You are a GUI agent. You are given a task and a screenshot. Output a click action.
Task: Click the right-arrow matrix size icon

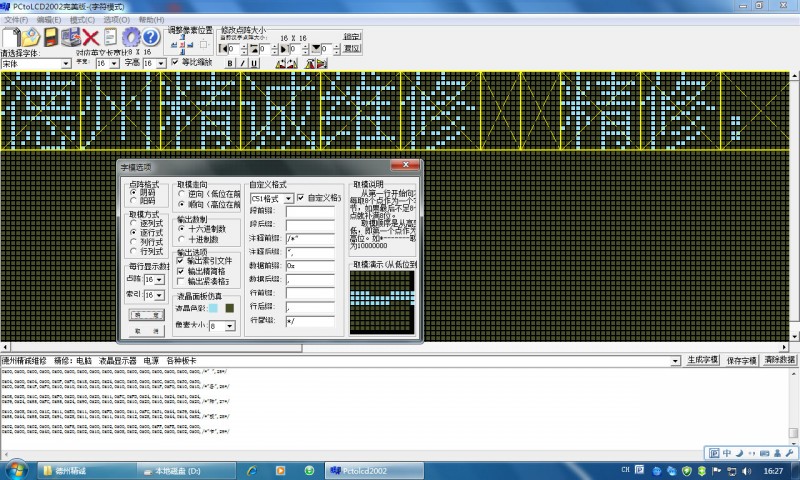click(x=284, y=49)
